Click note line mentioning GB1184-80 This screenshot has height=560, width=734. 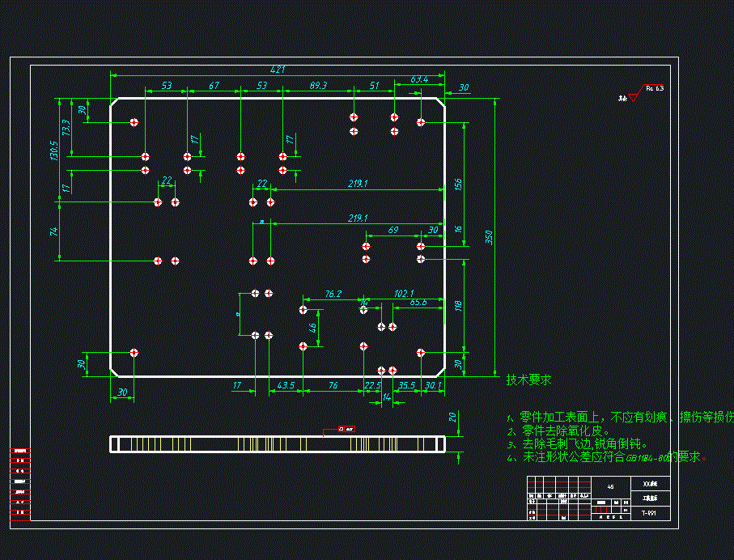click(x=607, y=456)
